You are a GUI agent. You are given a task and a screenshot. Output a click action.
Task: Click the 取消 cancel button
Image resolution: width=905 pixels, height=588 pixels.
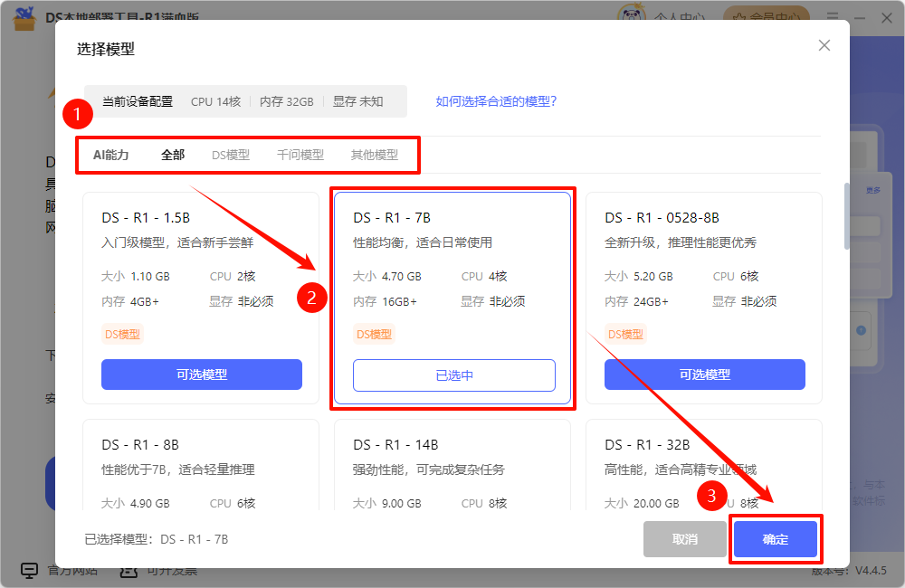(684, 539)
